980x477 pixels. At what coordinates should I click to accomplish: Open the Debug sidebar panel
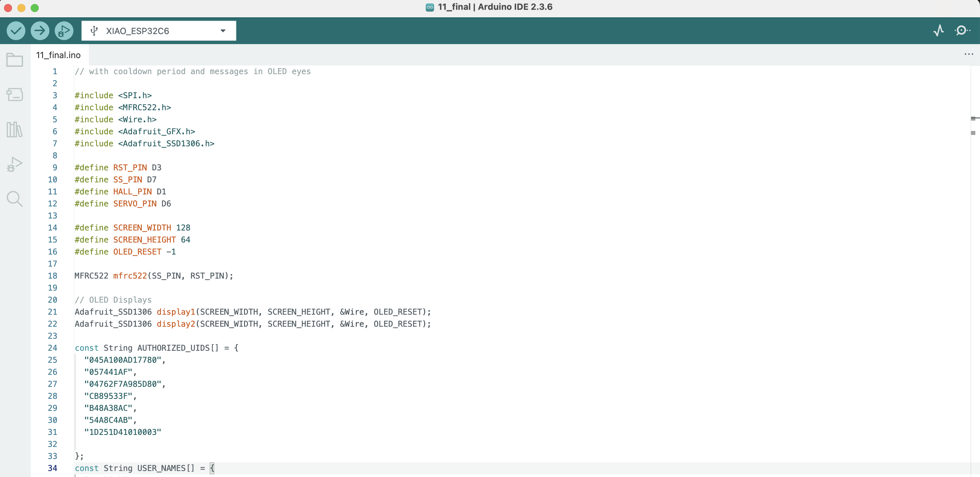coord(14,164)
